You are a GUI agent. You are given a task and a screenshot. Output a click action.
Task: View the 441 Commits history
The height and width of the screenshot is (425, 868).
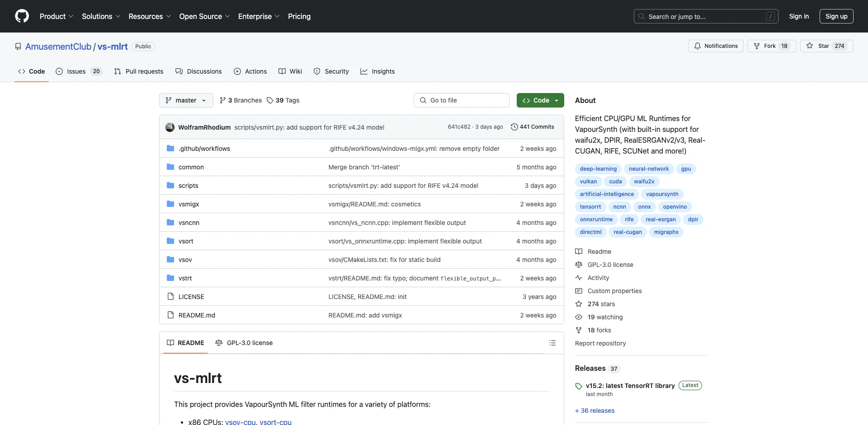click(x=532, y=127)
